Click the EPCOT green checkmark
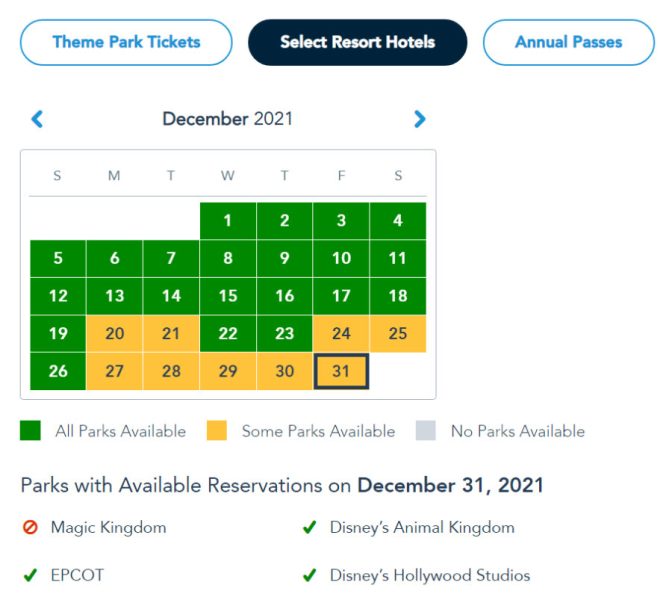Image resolution: width=672 pixels, height=600 pixels. pos(30,575)
